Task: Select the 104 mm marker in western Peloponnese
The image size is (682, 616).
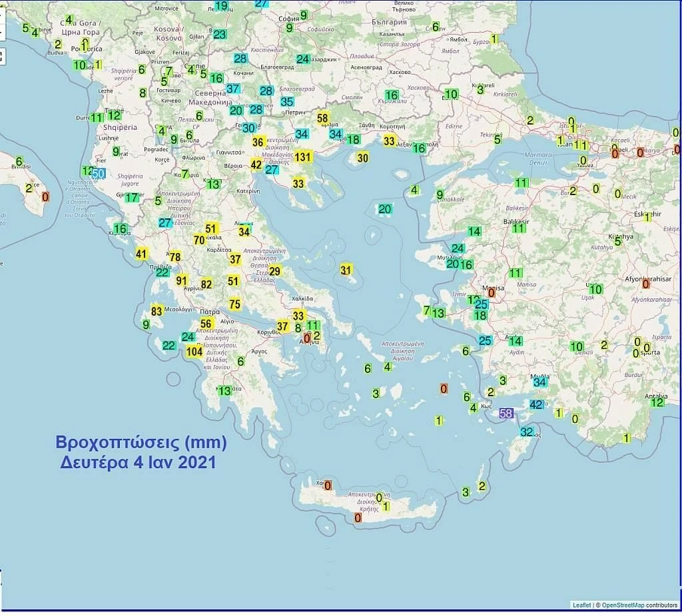Action: [194, 352]
